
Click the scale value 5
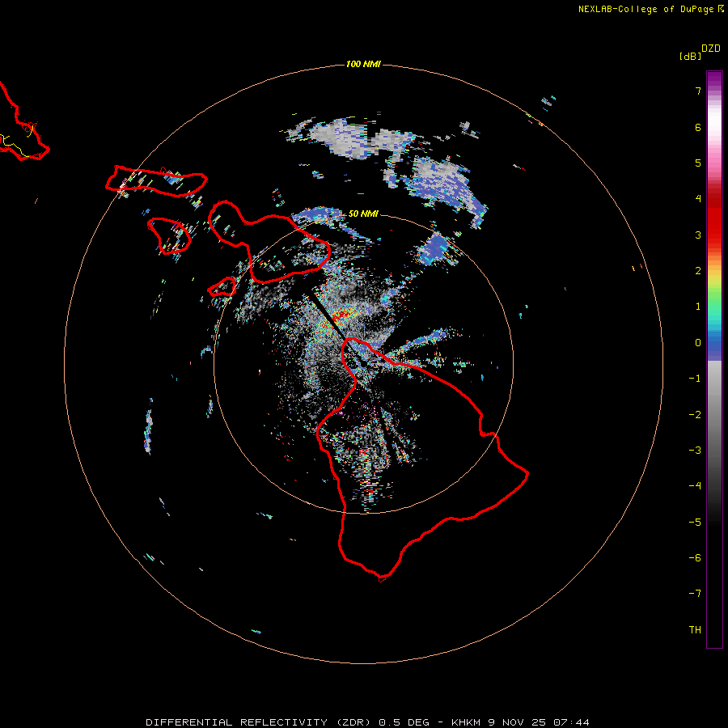(698, 163)
